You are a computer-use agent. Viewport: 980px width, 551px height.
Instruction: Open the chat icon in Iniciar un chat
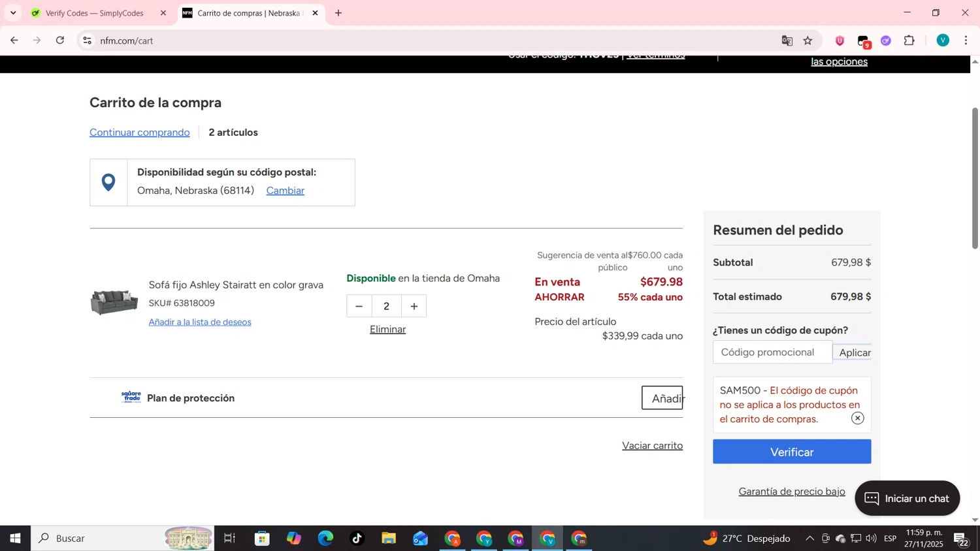point(872,499)
